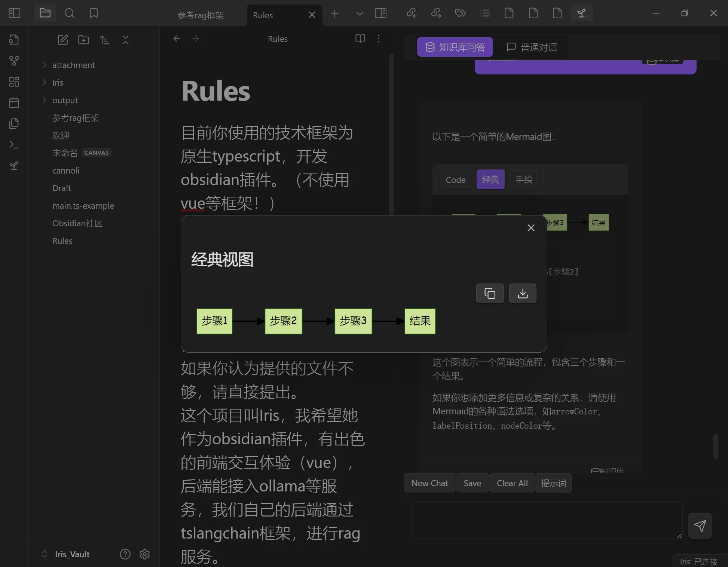Toggle the left sidebar
The height and width of the screenshot is (567, 728).
click(14, 13)
